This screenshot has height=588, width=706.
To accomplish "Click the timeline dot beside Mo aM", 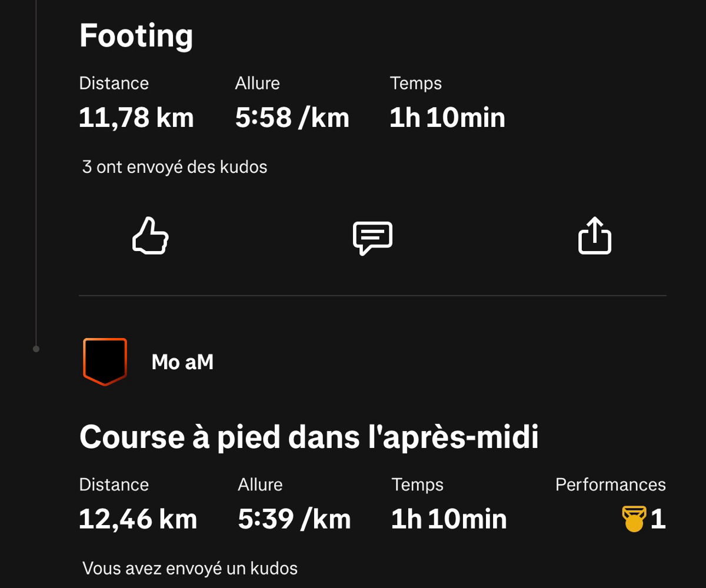I will [36, 349].
